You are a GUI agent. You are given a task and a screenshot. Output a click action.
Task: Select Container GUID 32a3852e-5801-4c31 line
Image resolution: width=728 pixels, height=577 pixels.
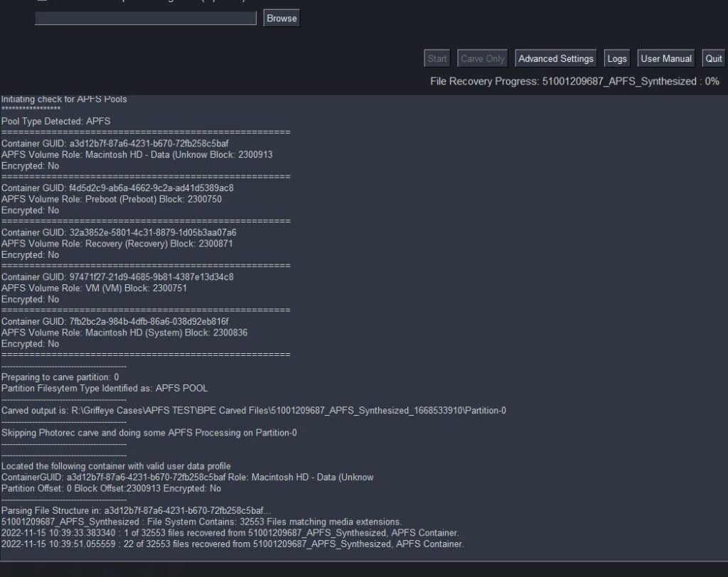pyautogui.click(x=119, y=232)
